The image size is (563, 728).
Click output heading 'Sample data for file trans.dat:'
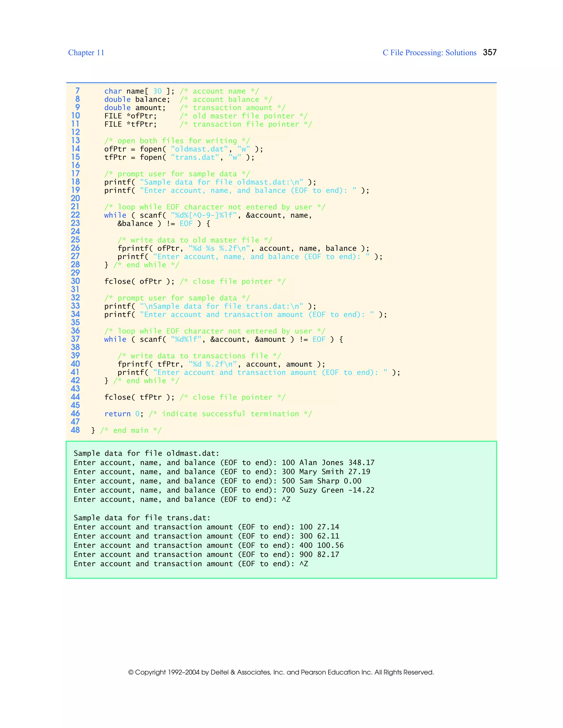click(x=142, y=518)
